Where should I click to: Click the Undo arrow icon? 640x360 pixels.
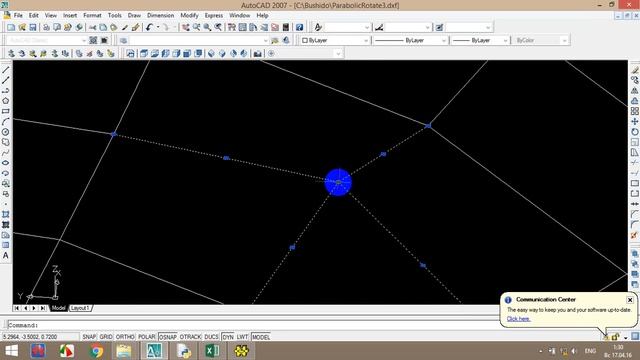[149, 27]
